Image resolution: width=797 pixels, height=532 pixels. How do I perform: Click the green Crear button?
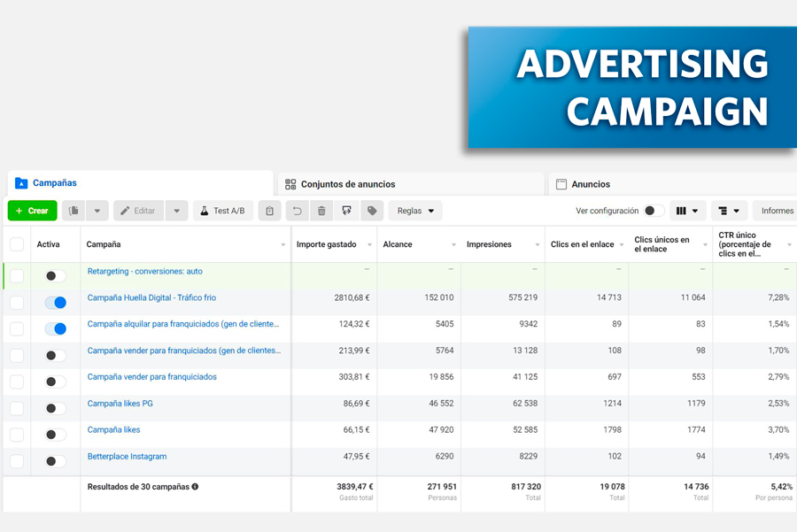(x=32, y=211)
